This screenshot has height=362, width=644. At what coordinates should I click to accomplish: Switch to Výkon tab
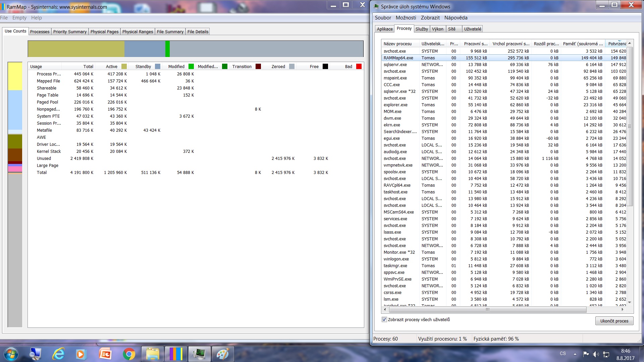pos(438,29)
